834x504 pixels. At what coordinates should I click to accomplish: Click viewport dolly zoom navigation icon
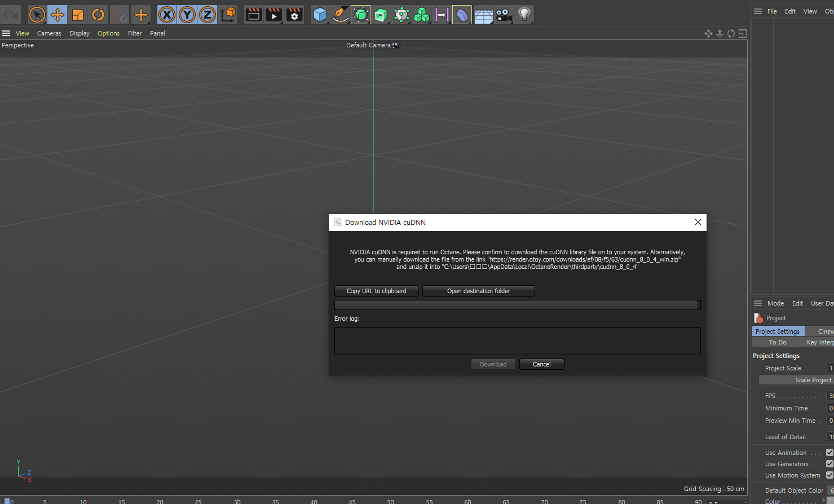click(x=720, y=34)
